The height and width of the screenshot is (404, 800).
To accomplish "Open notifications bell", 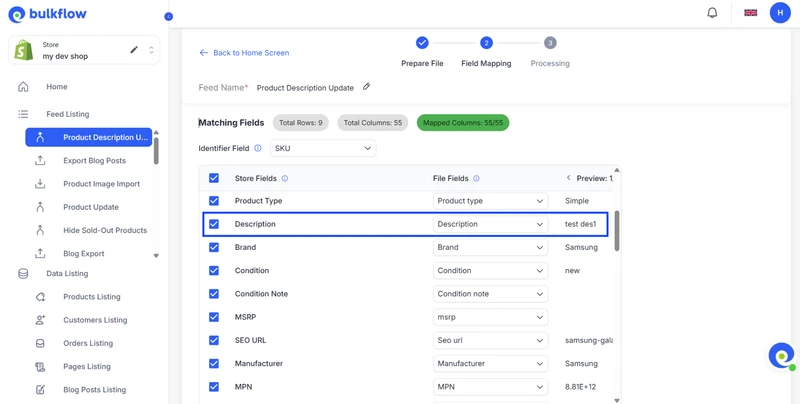I will click(712, 13).
